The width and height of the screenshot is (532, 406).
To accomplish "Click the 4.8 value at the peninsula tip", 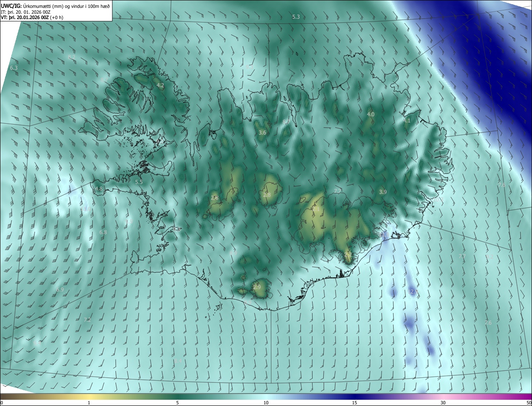I will coord(99,189).
